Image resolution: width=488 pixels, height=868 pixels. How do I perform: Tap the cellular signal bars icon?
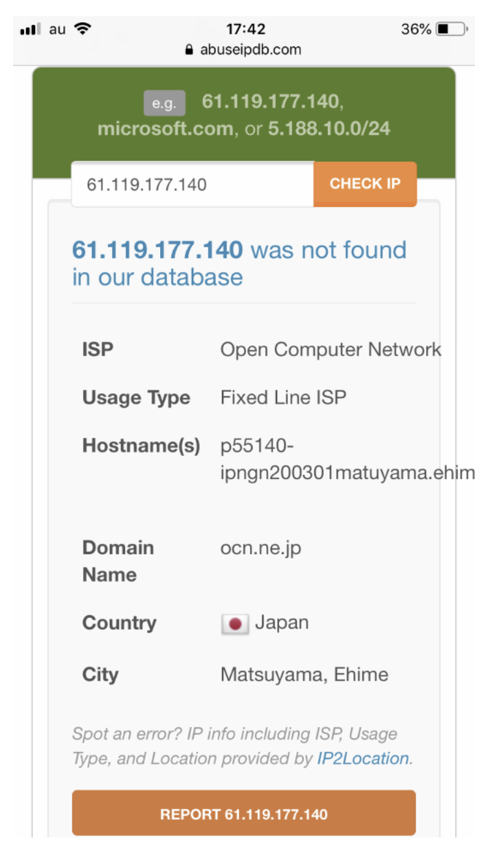tap(31, 29)
